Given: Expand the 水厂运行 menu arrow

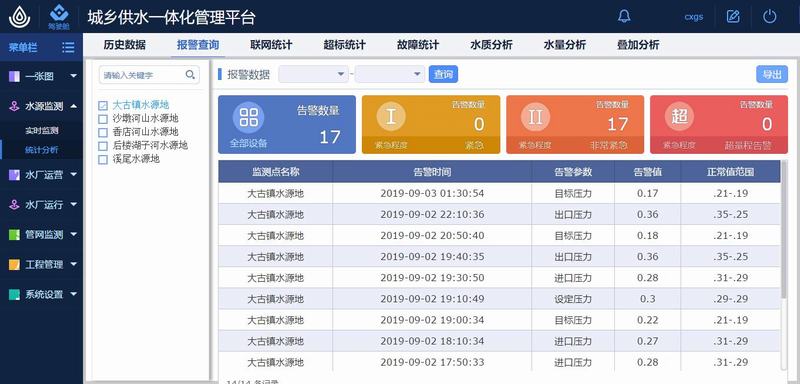Looking at the screenshot, I should click(x=73, y=204).
